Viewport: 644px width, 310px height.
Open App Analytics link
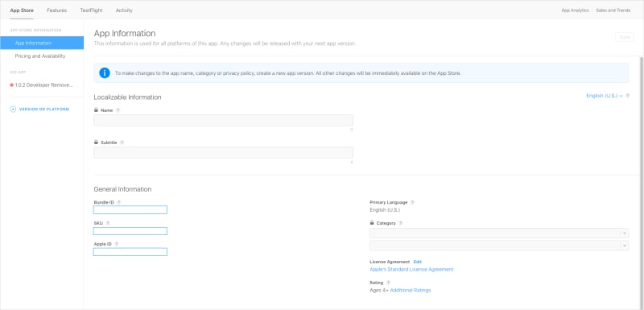pyautogui.click(x=575, y=10)
